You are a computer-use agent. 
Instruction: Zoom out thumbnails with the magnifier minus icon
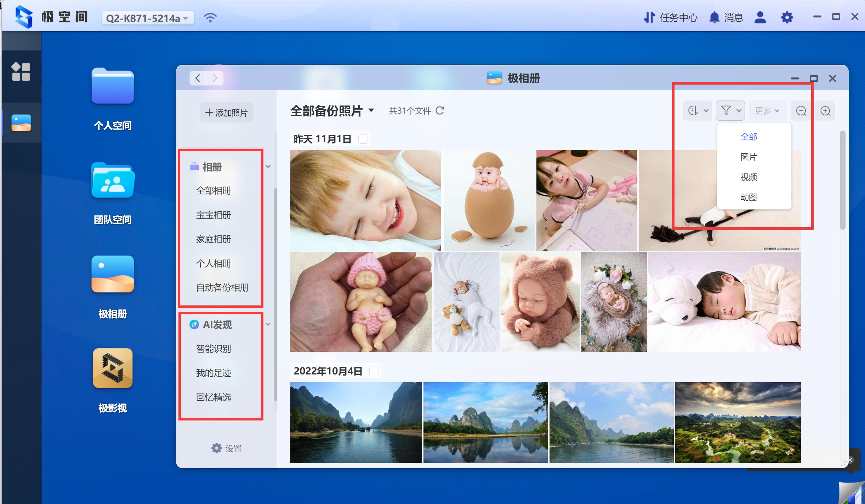pos(801,111)
